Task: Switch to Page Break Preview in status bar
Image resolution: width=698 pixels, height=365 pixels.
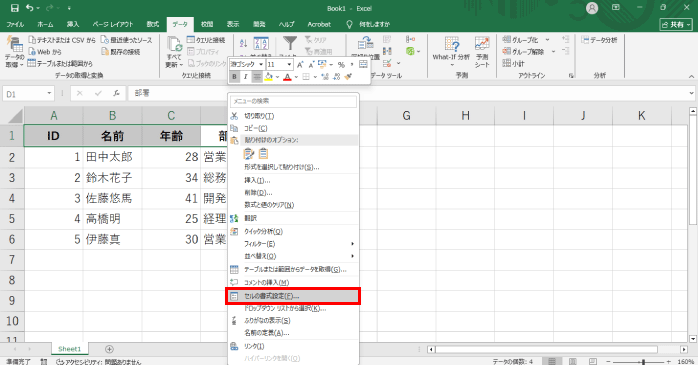Action: click(593, 361)
